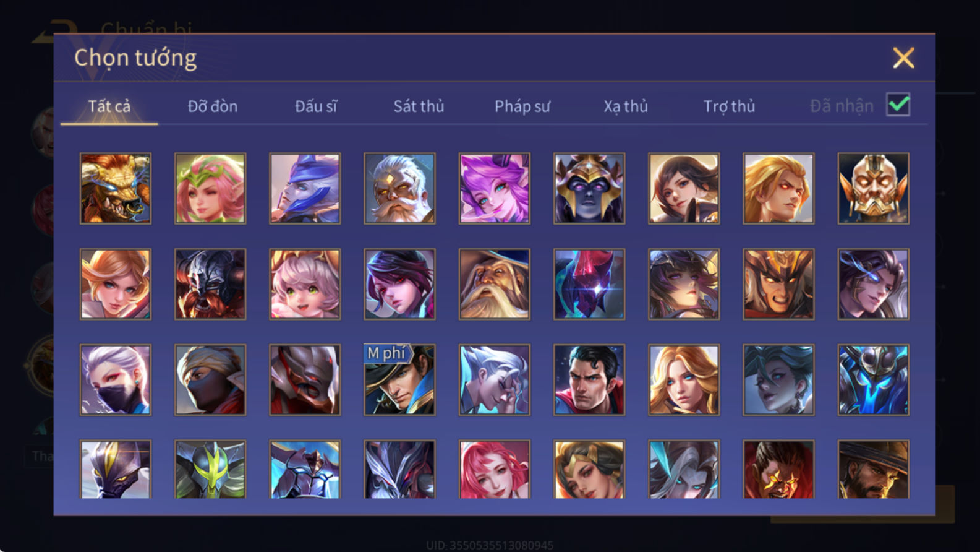
Task: Open the 'Sát thủ' tab
Action: (x=419, y=106)
